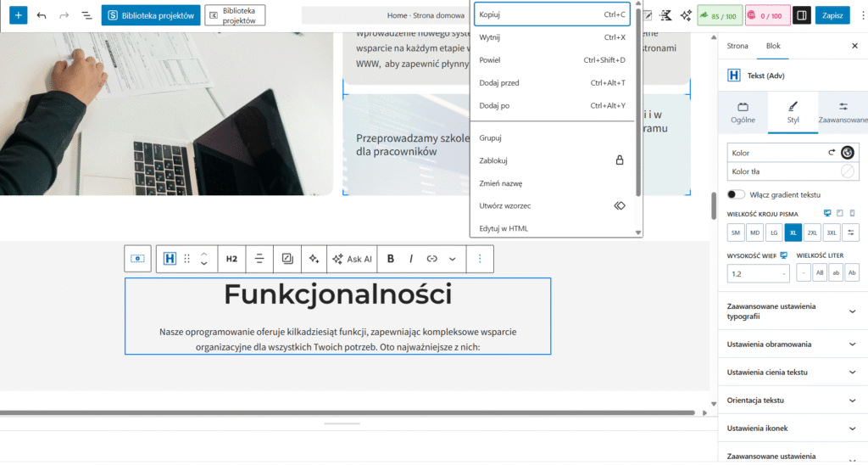The width and height of the screenshot is (868, 465).
Task: Click the undo arrow icon
Action: pyautogui.click(x=42, y=15)
